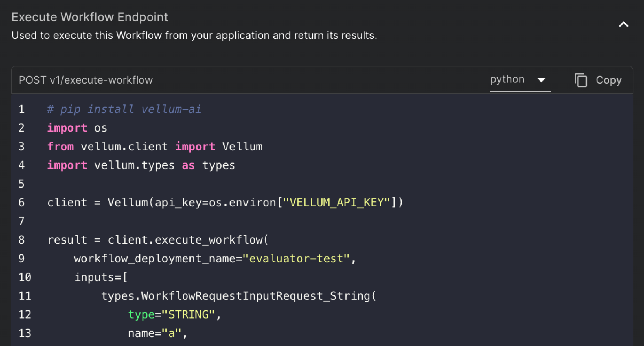The image size is (644, 346).
Task: Click the Copy icon beside Copy label
Action: (x=581, y=80)
